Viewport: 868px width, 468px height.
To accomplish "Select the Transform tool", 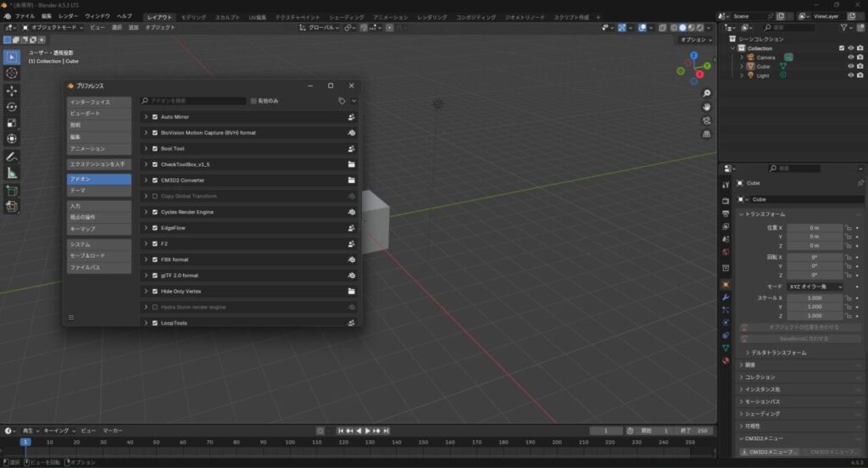I will [x=12, y=139].
